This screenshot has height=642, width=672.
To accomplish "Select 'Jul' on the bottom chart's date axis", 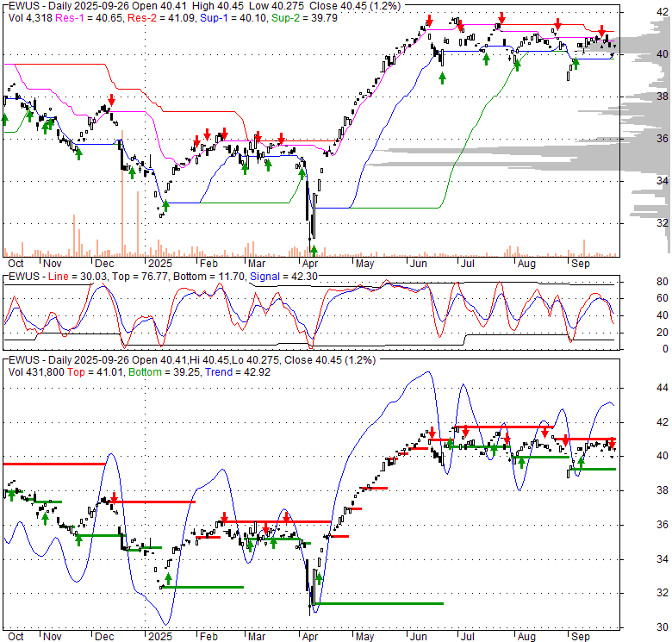I will click(467, 637).
